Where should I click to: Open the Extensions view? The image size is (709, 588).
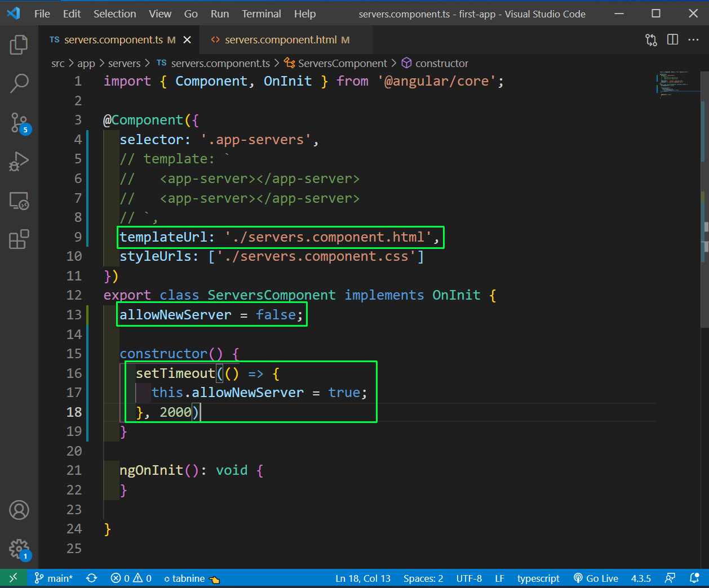19,239
